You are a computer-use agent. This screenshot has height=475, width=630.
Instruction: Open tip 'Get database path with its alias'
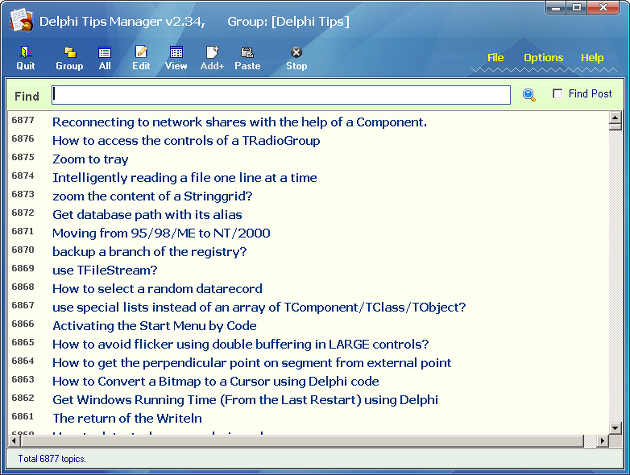click(x=147, y=215)
